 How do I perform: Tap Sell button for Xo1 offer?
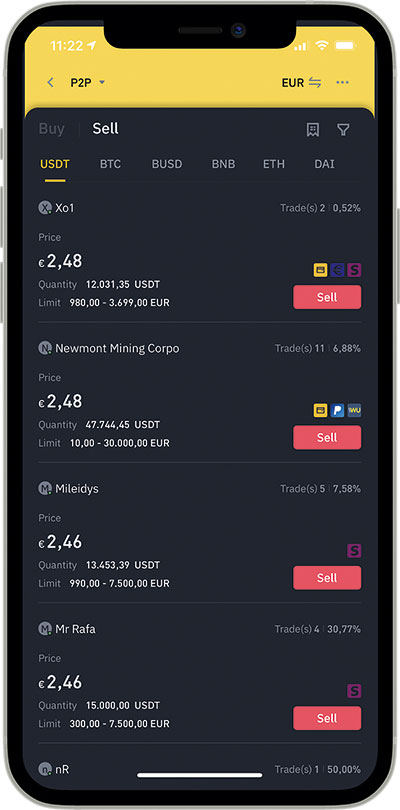point(327,297)
